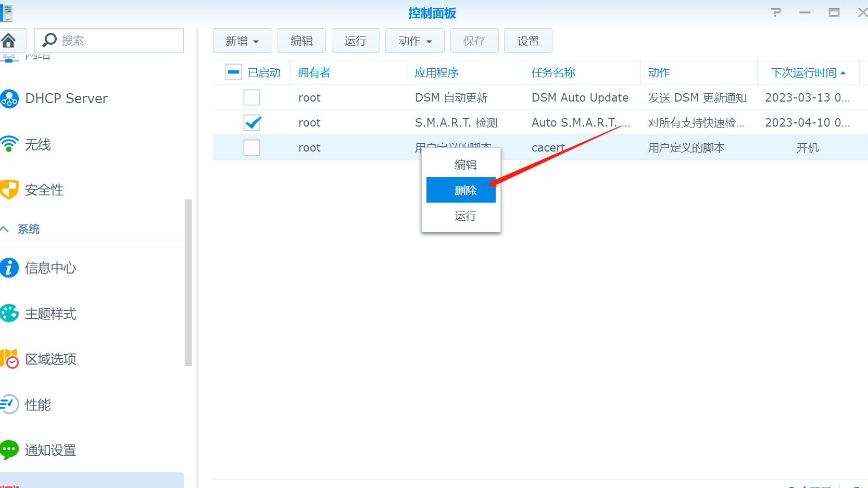The height and width of the screenshot is (488, 868).
Task: Click the Auto S.M.A.R.T. task name cell
Action: click(x=581, y=122)
